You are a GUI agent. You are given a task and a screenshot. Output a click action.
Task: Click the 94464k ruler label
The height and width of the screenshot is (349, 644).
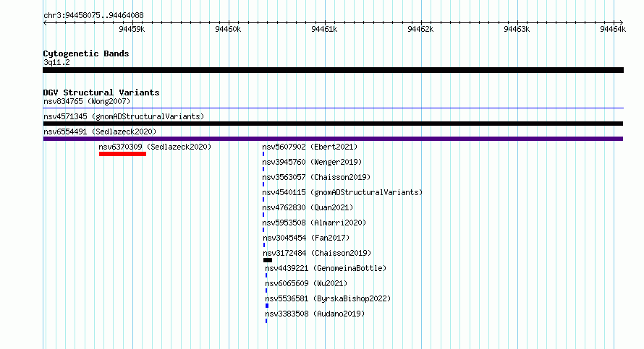(x=613, y=29)
